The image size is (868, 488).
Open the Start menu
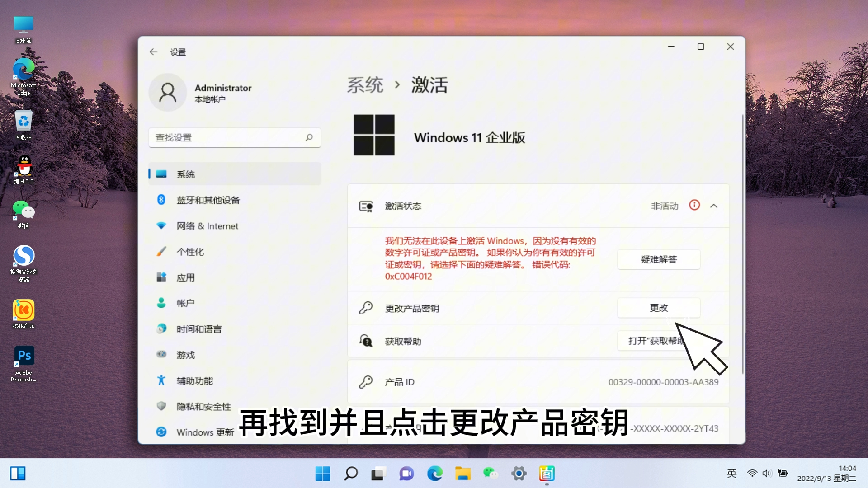[323, 474]
